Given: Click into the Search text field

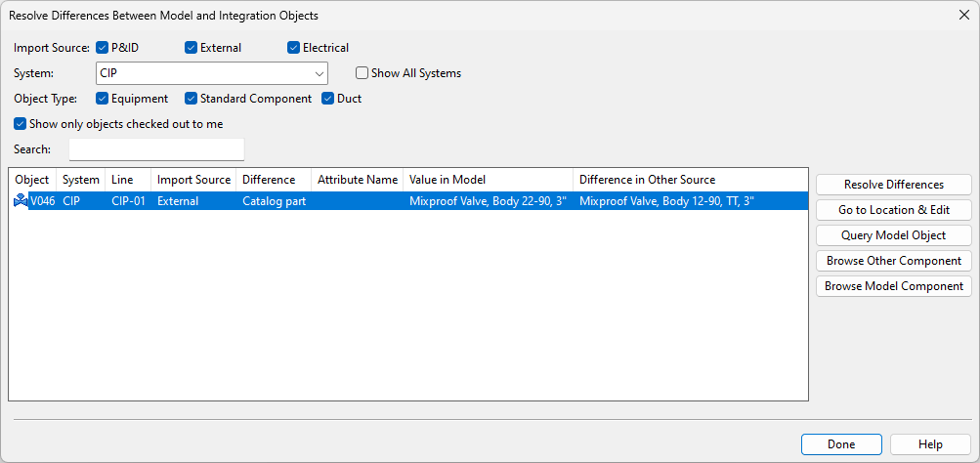Looking at the screenshot, I should (x=156, y=149).
